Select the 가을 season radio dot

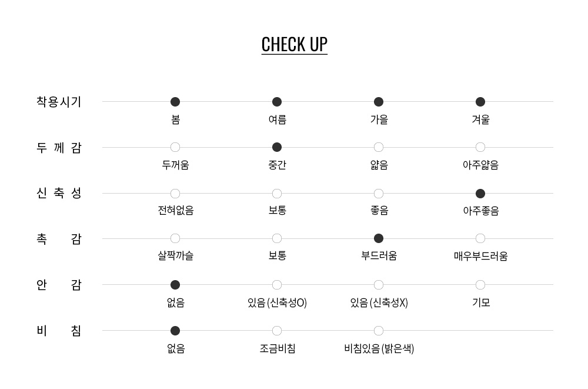[x=379, y=102]
